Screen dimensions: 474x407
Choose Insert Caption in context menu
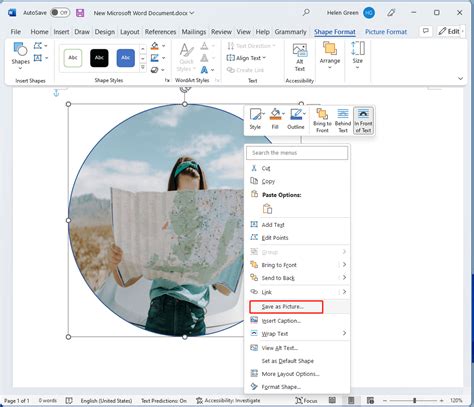pyautogui.click(x=297, y=321)
